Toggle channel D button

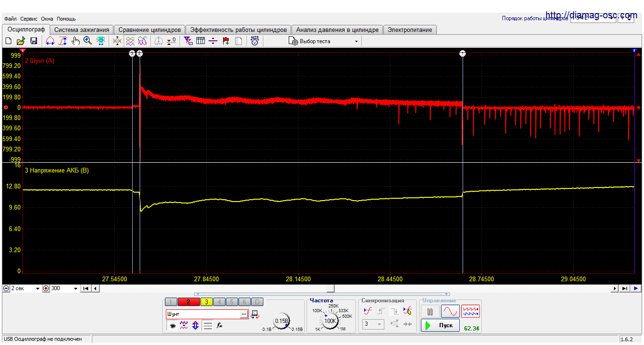257,302
